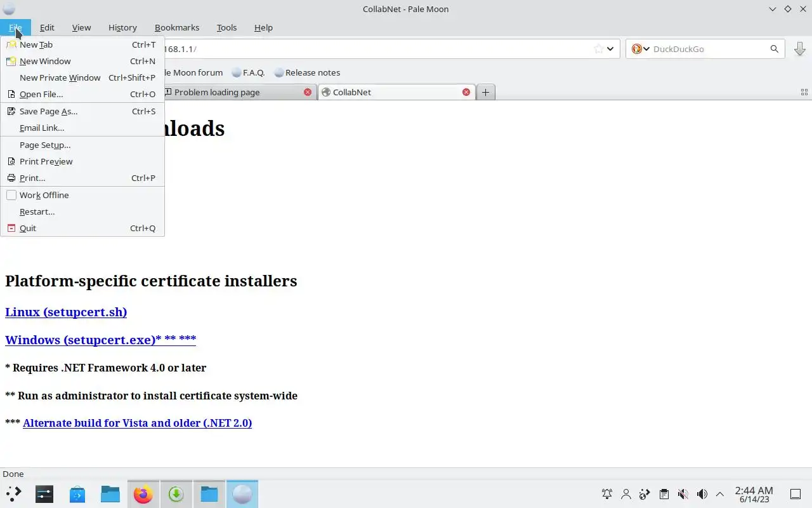Screen dimensions: 812x508
Task: Open the blue file manager folder
Action: pyautogui.click(x=110, y=494)
